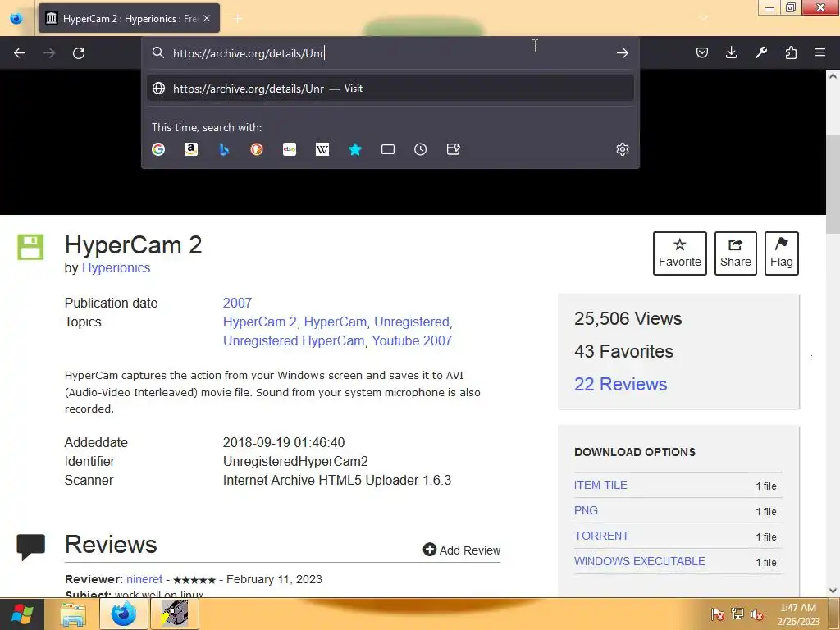Open HyperCam app in taskbar
The height and width of the screenshot is (630, 840).
(174, 614)
